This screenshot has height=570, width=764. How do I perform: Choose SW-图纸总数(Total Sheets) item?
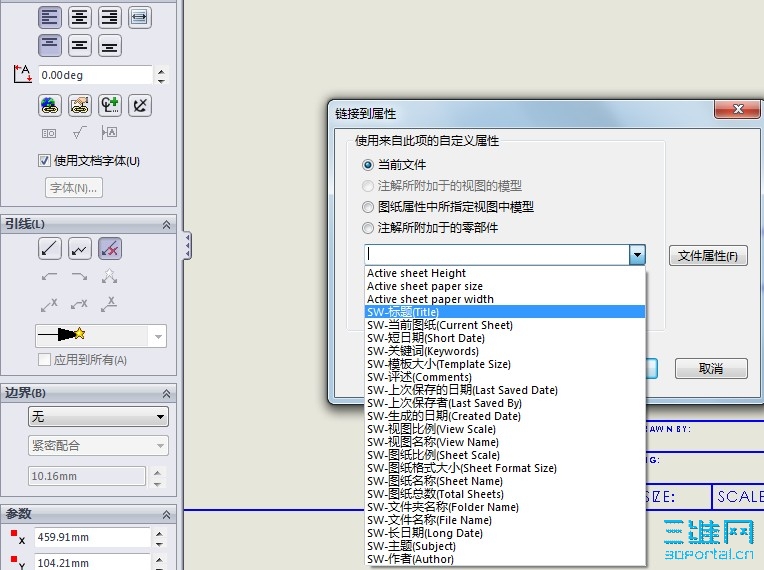505,494
